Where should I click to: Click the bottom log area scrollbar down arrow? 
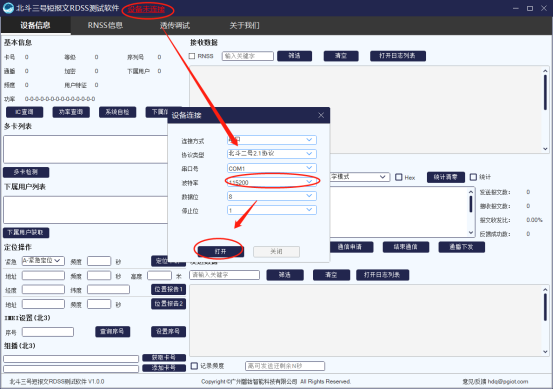[x=545, y=351]
